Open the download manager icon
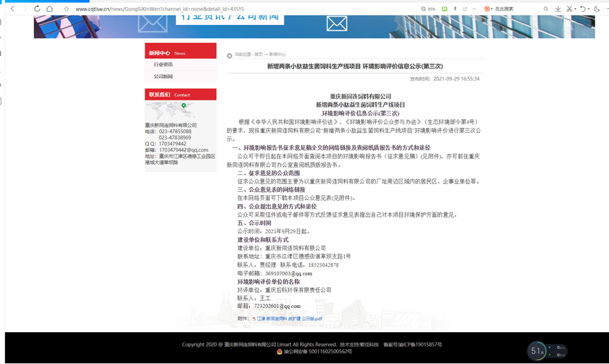The width and height of the screenshot is (609, 364). (x=558, y=9)
